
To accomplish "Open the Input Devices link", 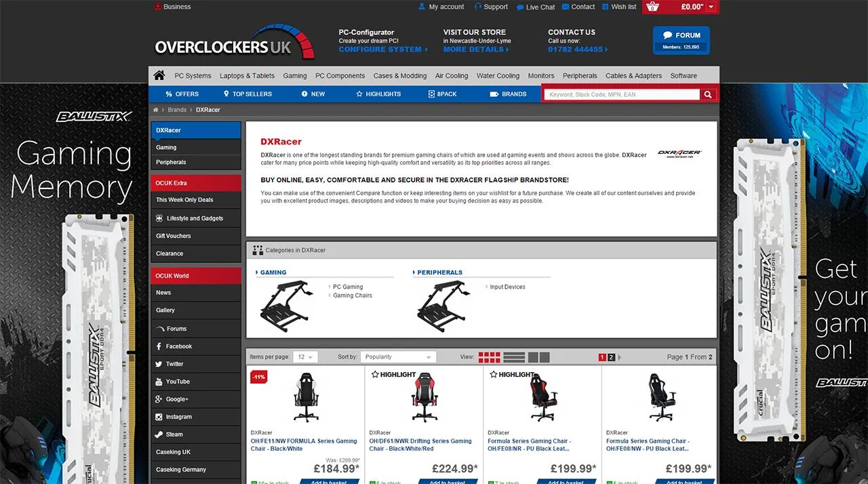I will [x=507, y=287].
